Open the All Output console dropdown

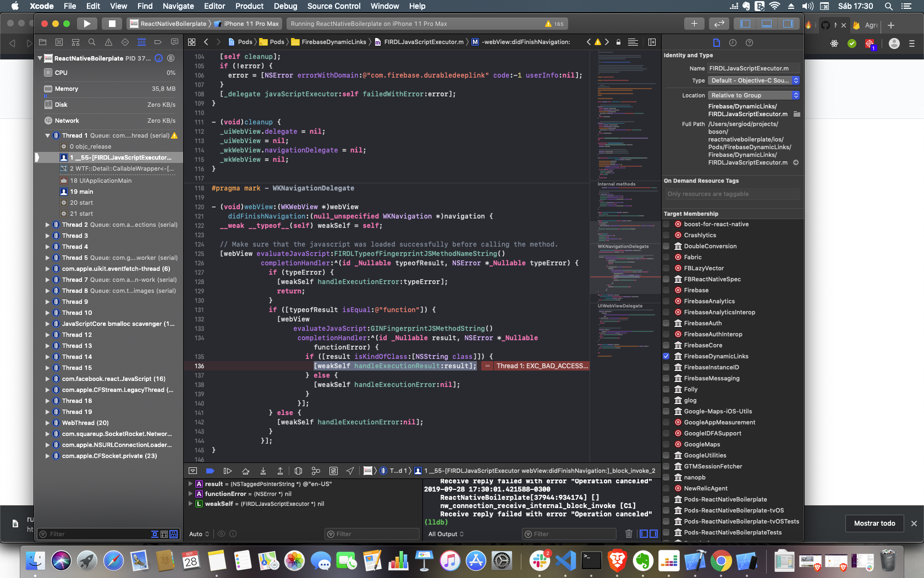tap(446, 534)
